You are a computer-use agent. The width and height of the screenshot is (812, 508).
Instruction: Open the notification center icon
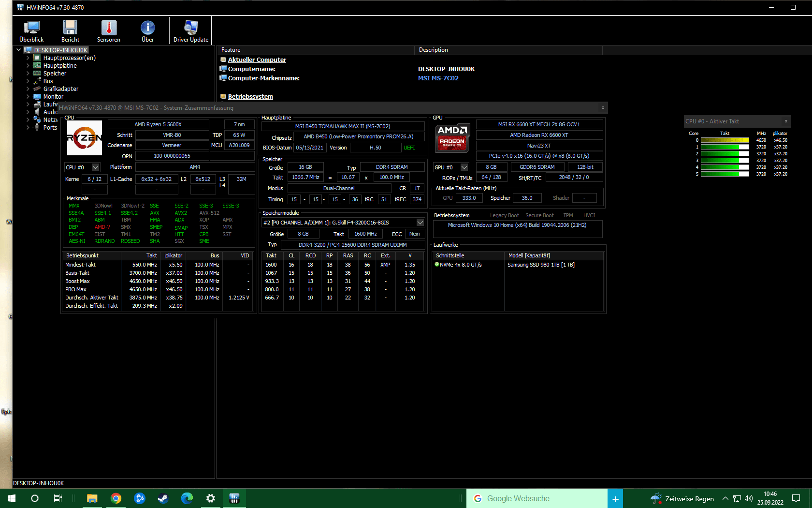(797, 498)
